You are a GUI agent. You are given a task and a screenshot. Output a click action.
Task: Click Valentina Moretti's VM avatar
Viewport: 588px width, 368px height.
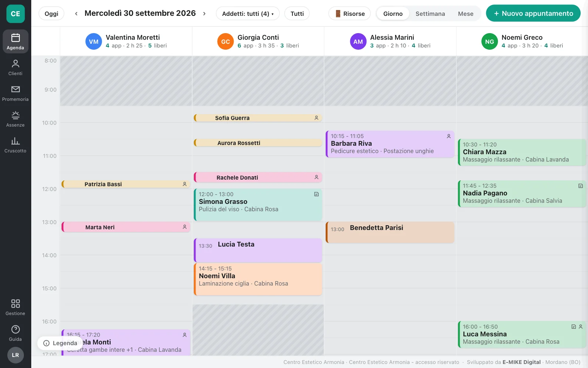pos(94,42)
